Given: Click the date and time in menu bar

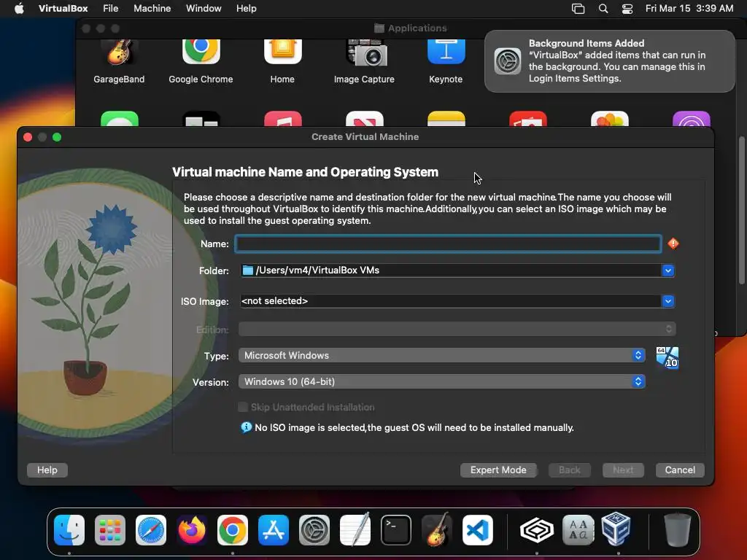Looking at the screenshot, I should pos(689,9).
